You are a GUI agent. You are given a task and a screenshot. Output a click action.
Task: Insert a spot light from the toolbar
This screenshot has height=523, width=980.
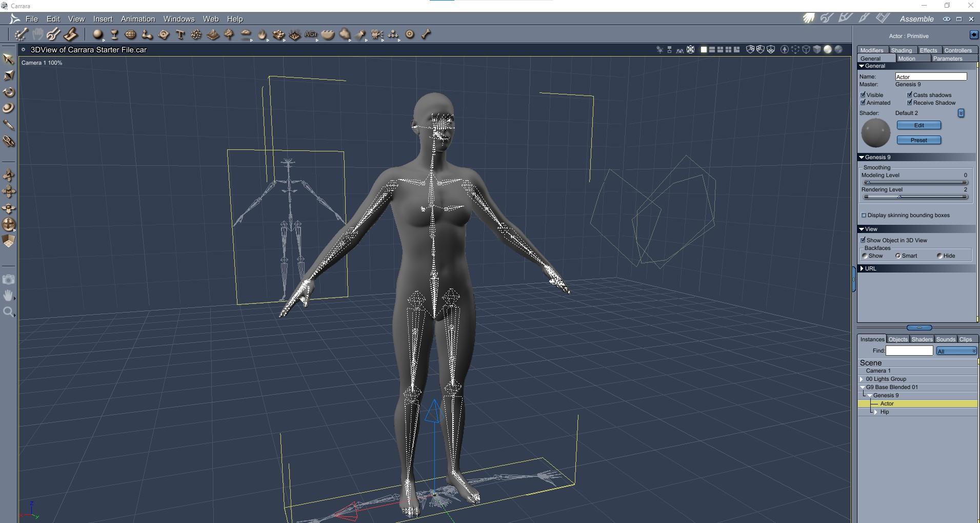click(x=361, y=34)
